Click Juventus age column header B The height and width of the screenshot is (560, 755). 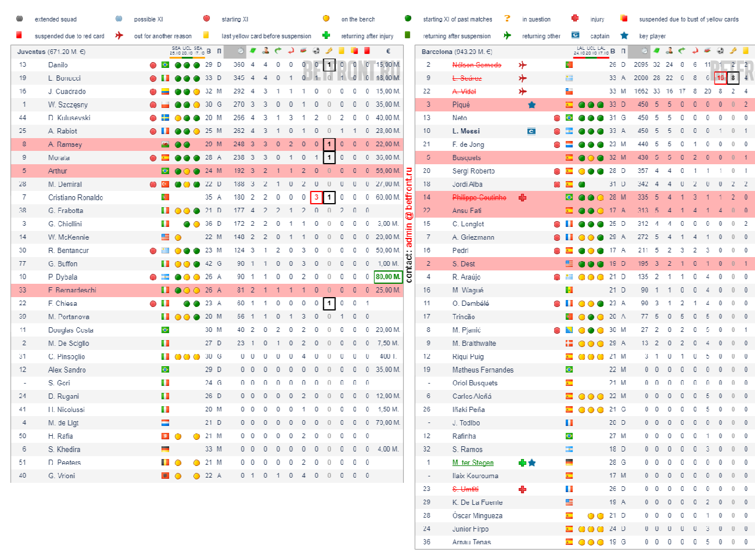click(209, 51)
